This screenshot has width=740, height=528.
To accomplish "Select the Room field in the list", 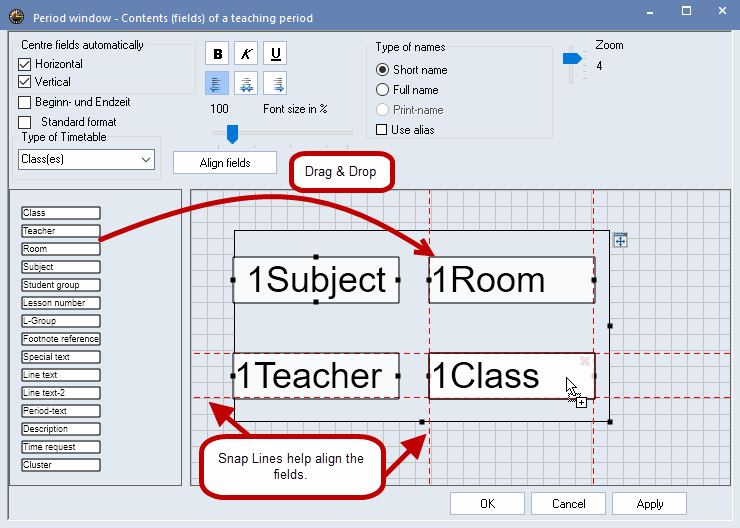I will click(61, 249).
